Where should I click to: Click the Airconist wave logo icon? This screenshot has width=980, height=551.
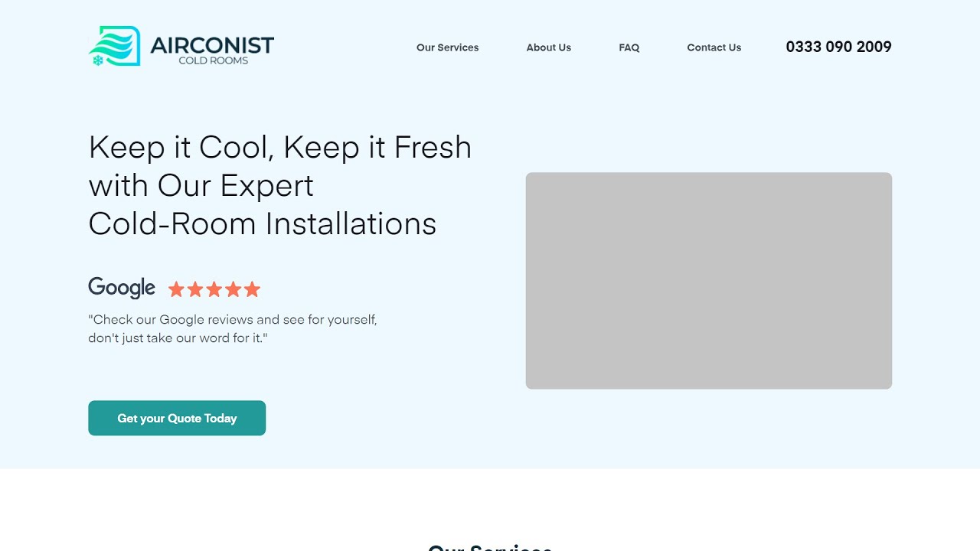114,46
